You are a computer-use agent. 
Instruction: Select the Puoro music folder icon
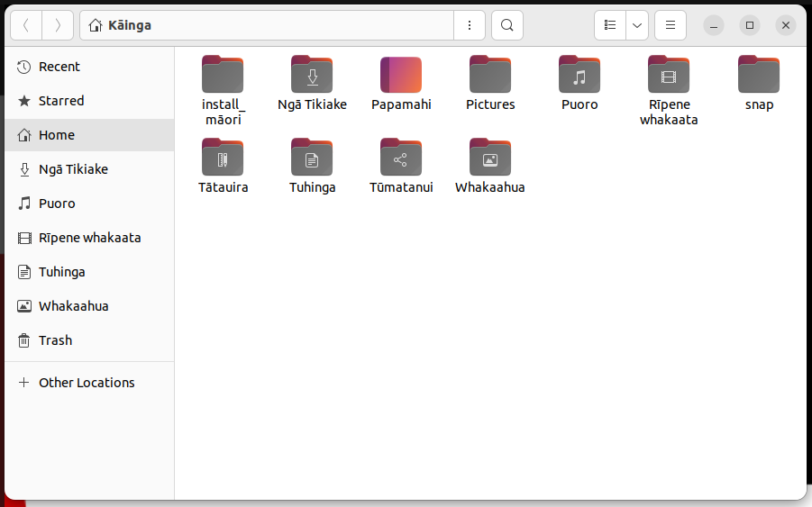579,74
